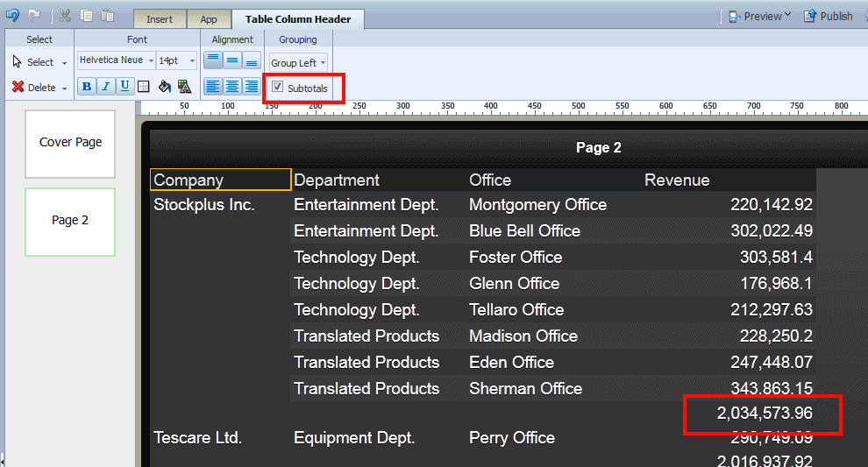Click the horizontal ruler at 400
868x467 pixels.
tap(490, 106)
